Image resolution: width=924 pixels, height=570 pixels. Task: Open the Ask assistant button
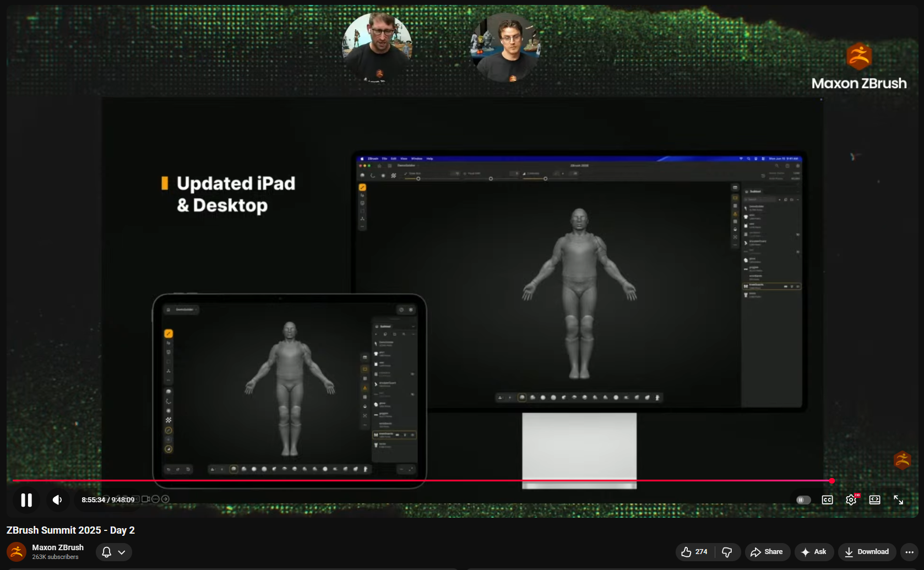pyautogui.click(x=814, y=552)
